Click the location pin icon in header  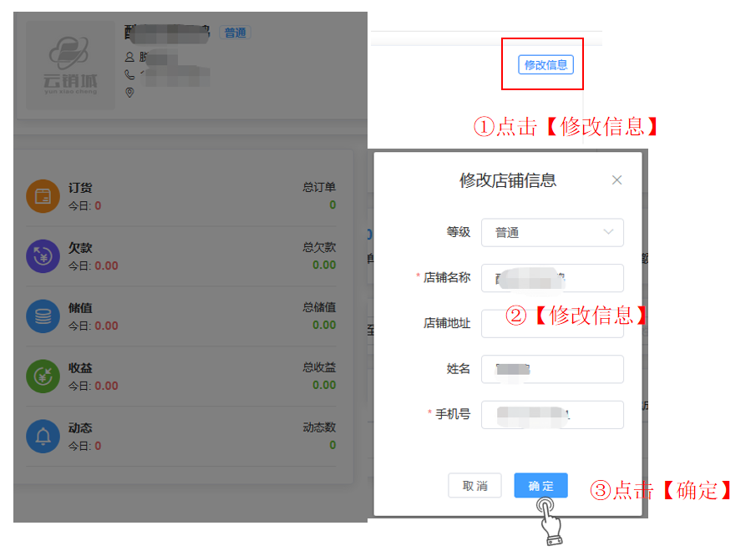click(x=129, y=92)
